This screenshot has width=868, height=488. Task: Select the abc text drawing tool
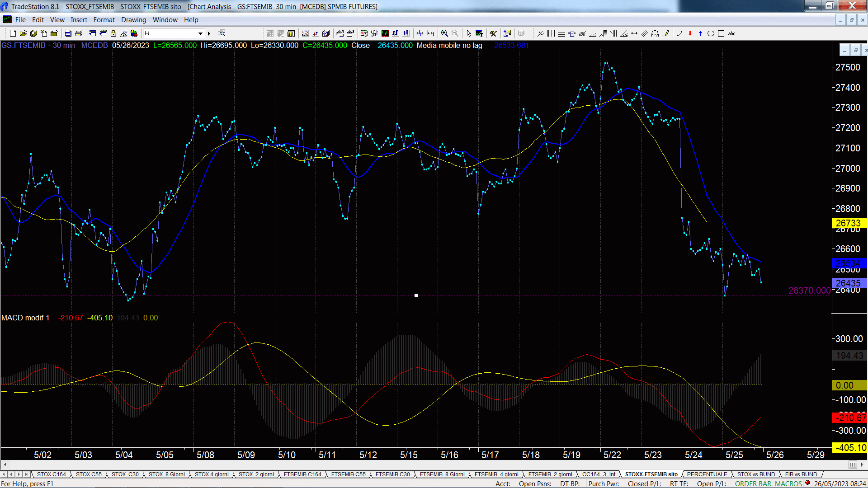point(731,33)
